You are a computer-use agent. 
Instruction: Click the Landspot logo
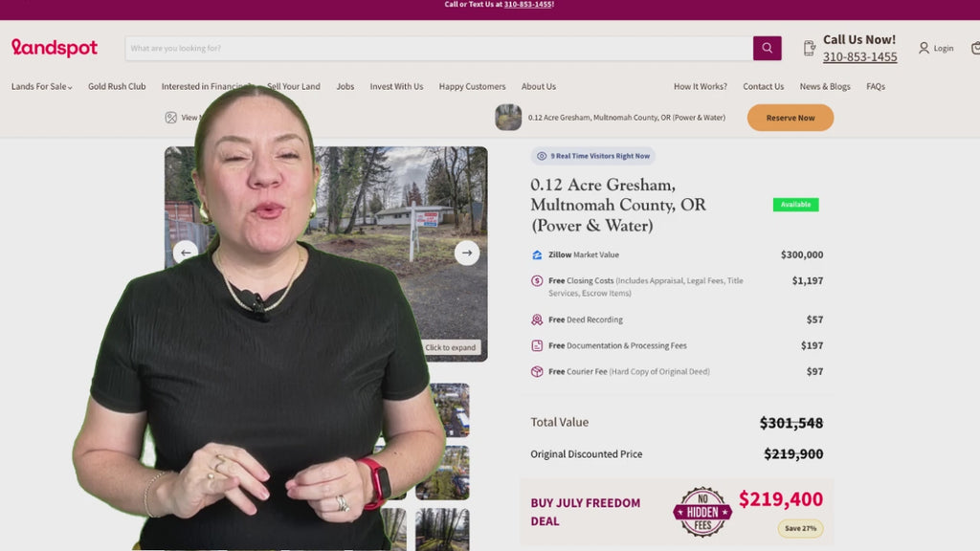click(55, 48)
